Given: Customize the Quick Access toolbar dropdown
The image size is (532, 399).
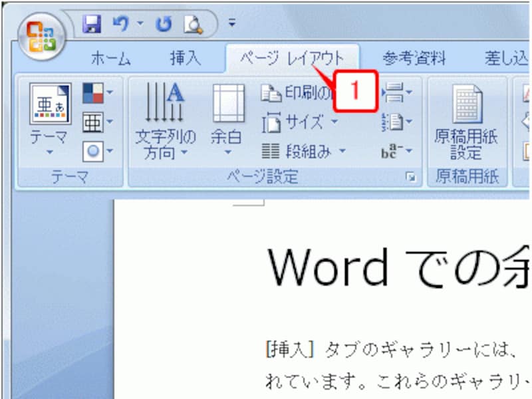Looking at the screenshot, I should pos(232,23).
